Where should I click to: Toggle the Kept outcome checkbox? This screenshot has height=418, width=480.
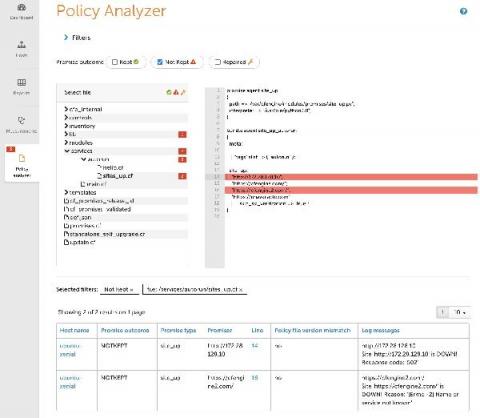[x=115, y=62]
